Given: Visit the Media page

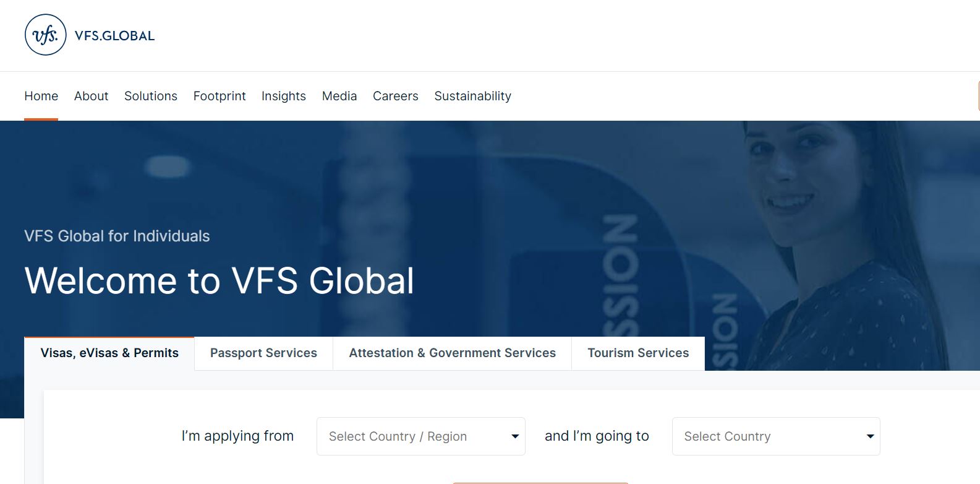Looking at the screenshot, I should pos(339,96).
